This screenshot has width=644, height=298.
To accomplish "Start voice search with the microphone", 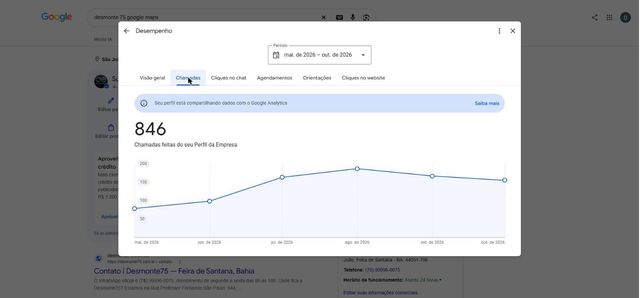I will [352, 17].
